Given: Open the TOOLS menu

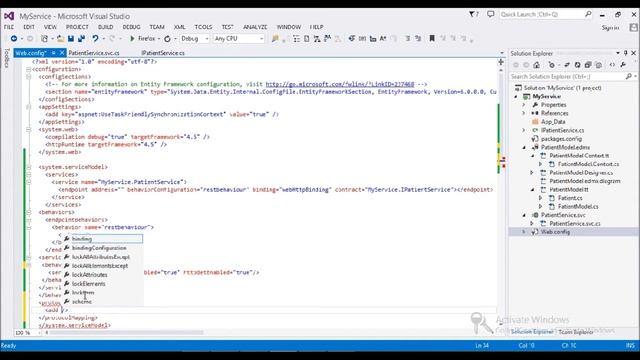Looking at the screenshot, I should [x=203, y=27].
